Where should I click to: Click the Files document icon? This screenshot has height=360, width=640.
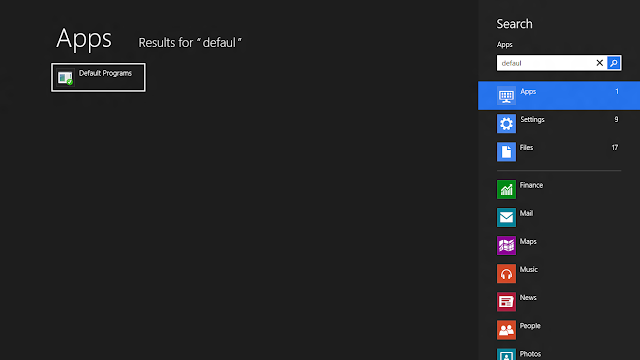point(506,152)
